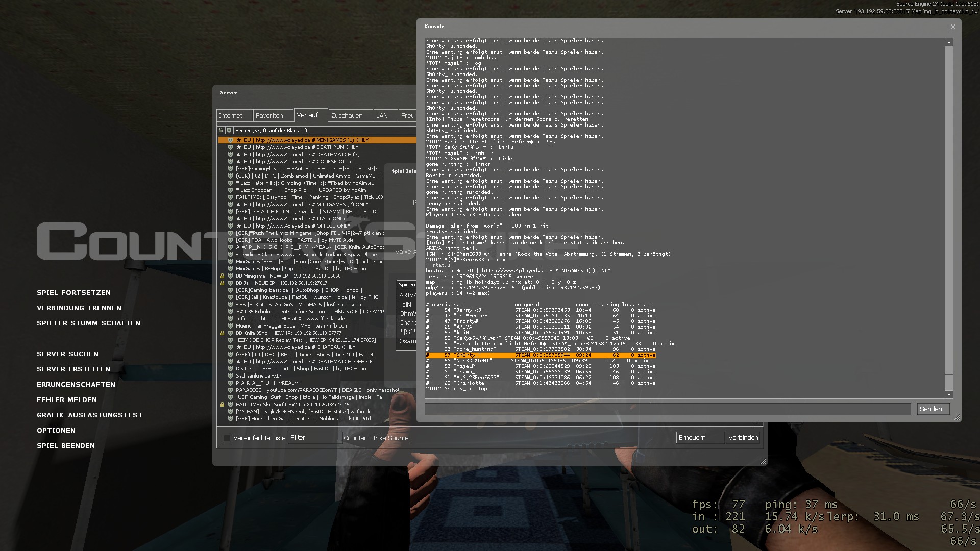The image size is (980, 551).
Task: Enable the Vereinfachte Liste checkbox
Action: tap(227, 438)
